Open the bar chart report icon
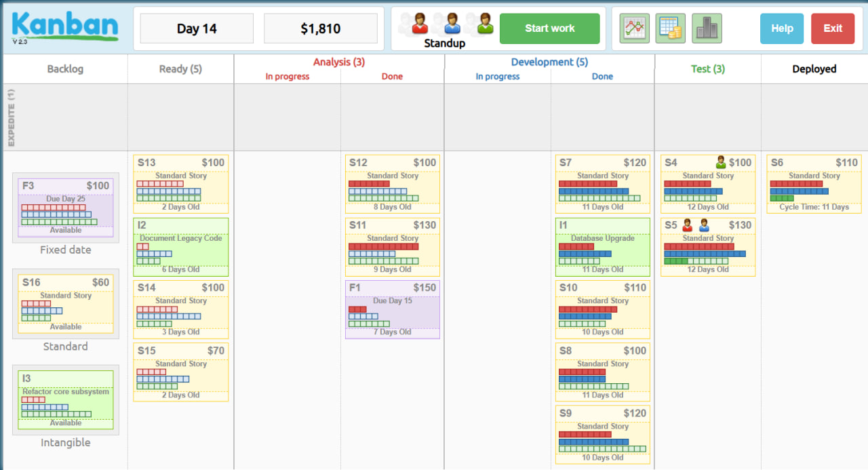Viewport: 868px width, 470px height. click(707, 28)
